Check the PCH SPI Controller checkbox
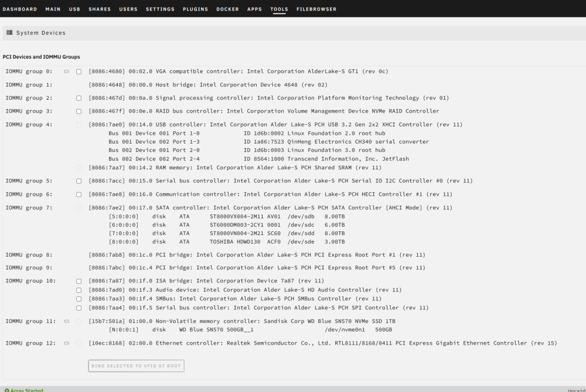The width and height of the screenshot is (586, 392). (x=79, y=308)
